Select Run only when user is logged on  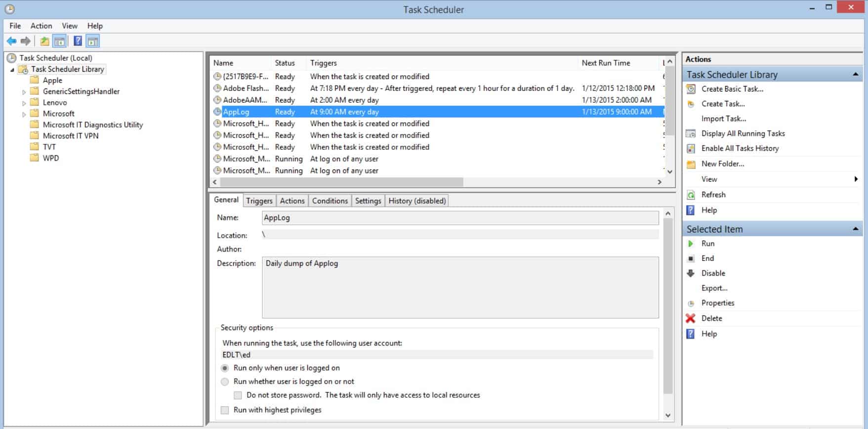[x=225, y=368]
